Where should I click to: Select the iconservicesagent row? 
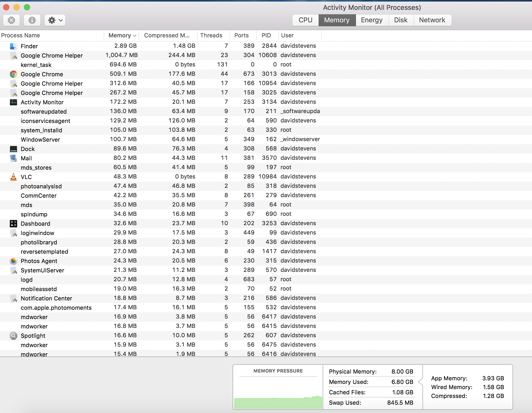[266, 121]
